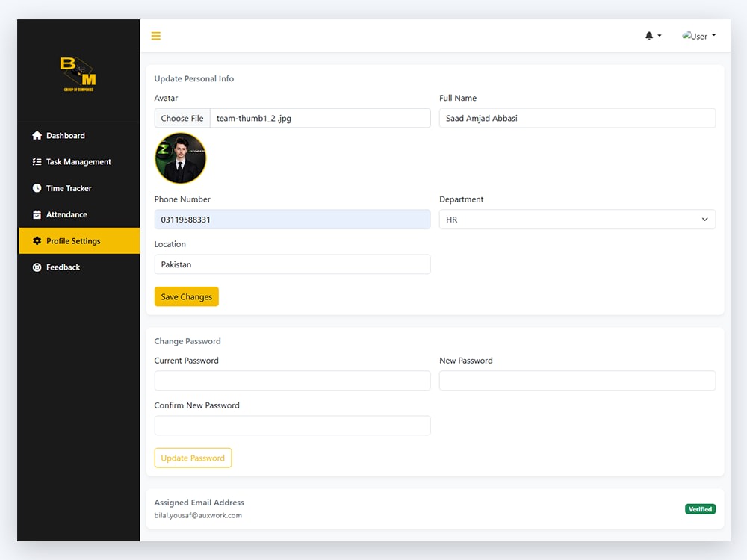
Task: Click the Dashboard home icon
Action: tap(37, 136)
